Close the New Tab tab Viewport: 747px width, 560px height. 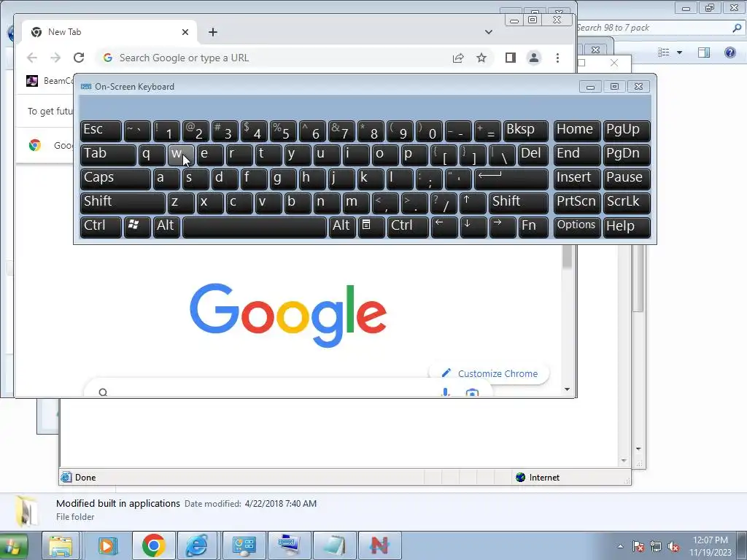(x=185, y=32)
